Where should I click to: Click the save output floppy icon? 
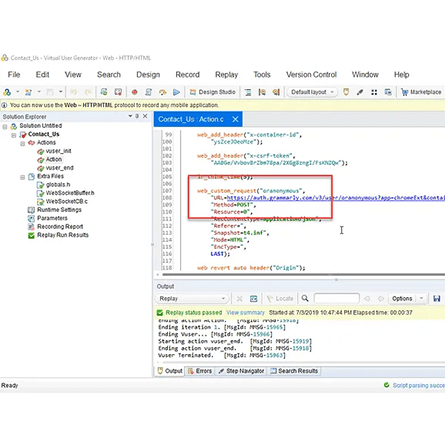437,298
